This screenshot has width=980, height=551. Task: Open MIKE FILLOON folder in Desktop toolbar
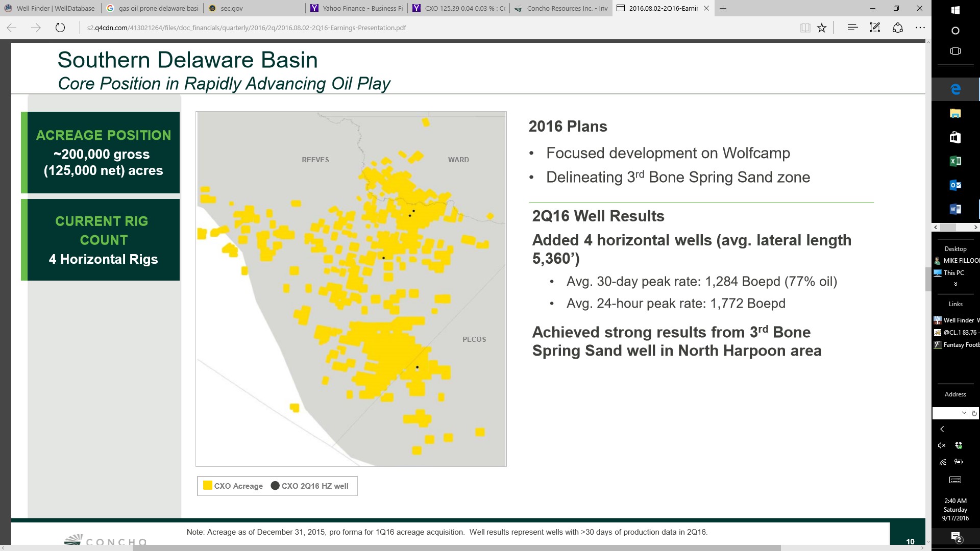click(x=957, y=261)
